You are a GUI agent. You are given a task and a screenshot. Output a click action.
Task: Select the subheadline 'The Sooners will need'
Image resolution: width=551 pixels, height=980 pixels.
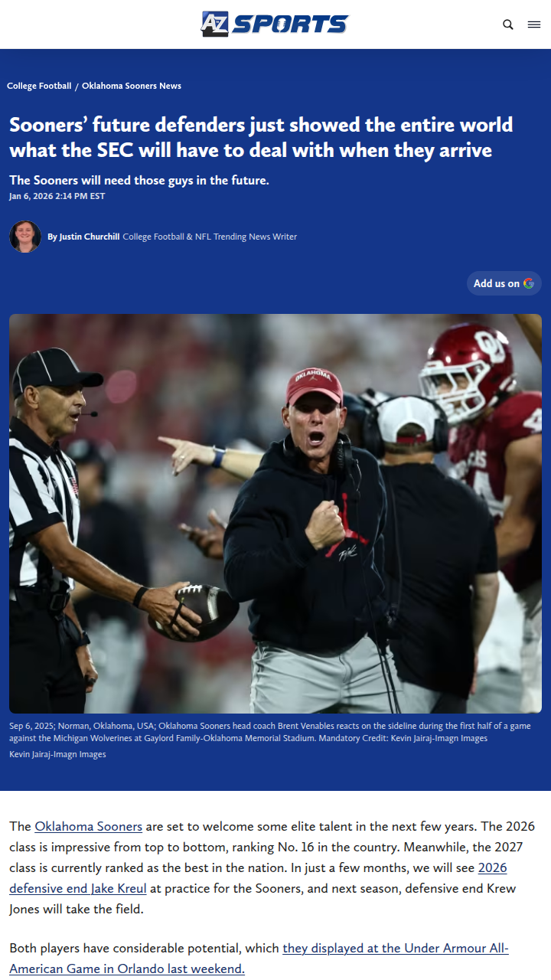[x=139, y=180]
